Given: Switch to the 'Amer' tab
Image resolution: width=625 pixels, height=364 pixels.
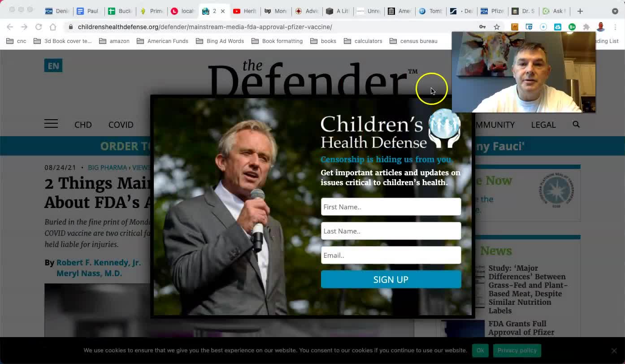Looking at the screenshot, I should tap(400, 11).
